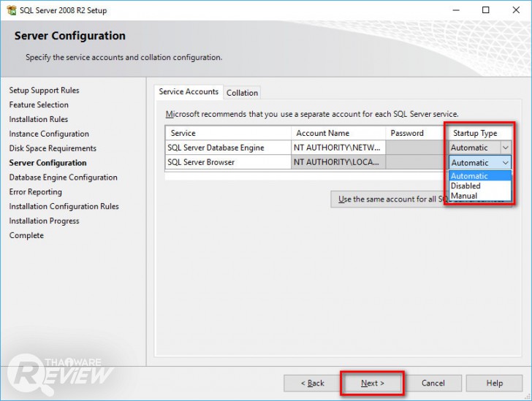Go back with the Back button
532x401 pixels.
[312, 383]
